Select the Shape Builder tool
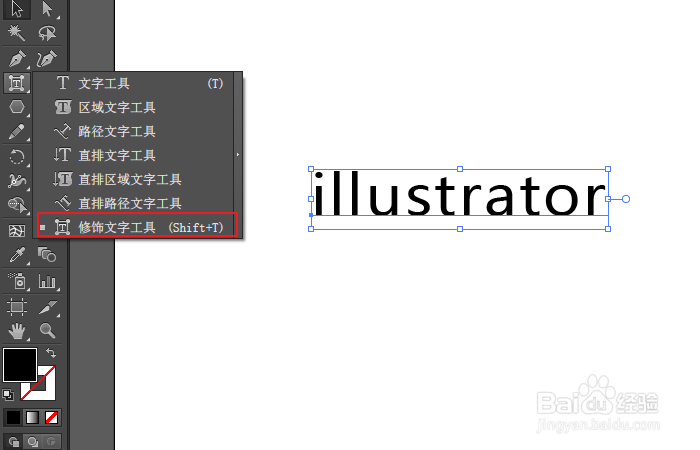 17,205
